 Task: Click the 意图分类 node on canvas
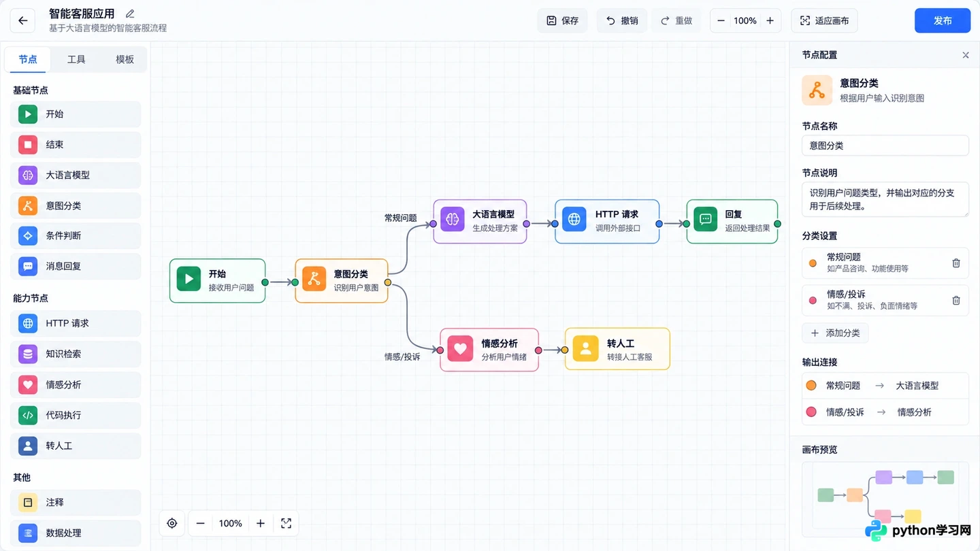(342, 280)
